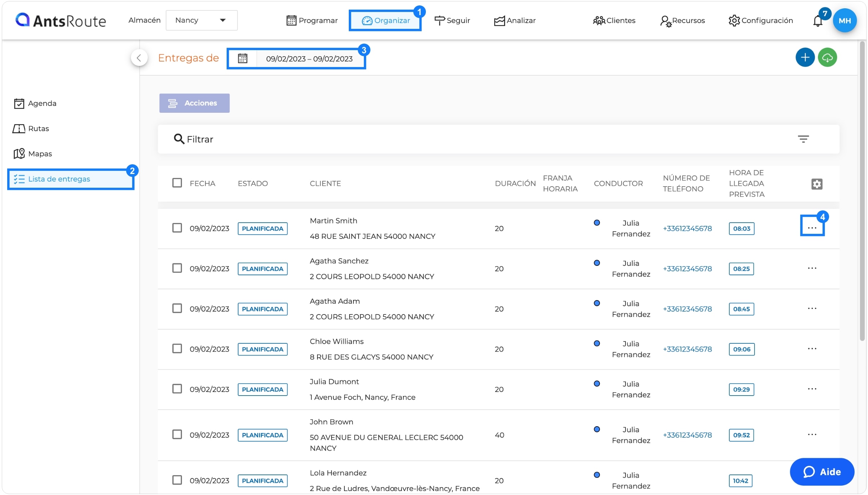Click the 10:42 arrival time badge

(740, 481)
